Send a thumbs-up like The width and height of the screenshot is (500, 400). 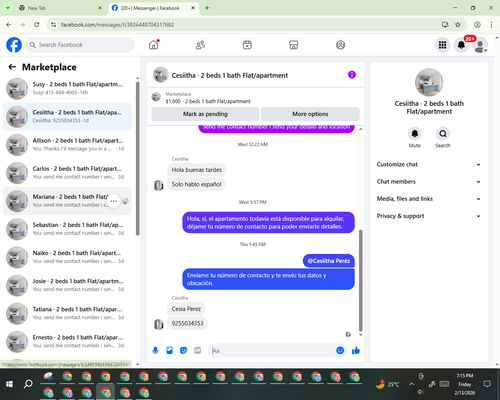click(x=356, y=350)
